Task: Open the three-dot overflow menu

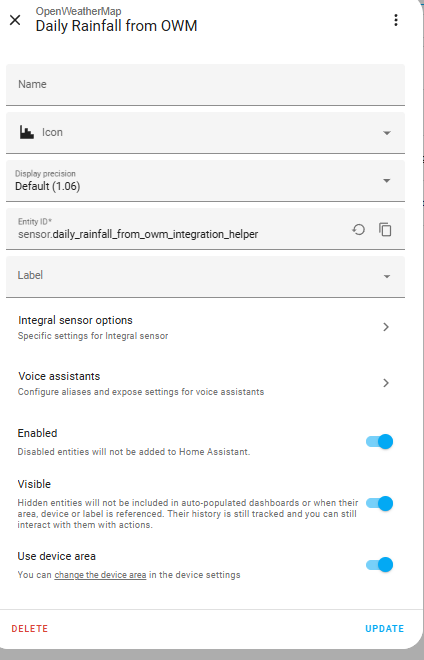Action: [x=395, y=20]
